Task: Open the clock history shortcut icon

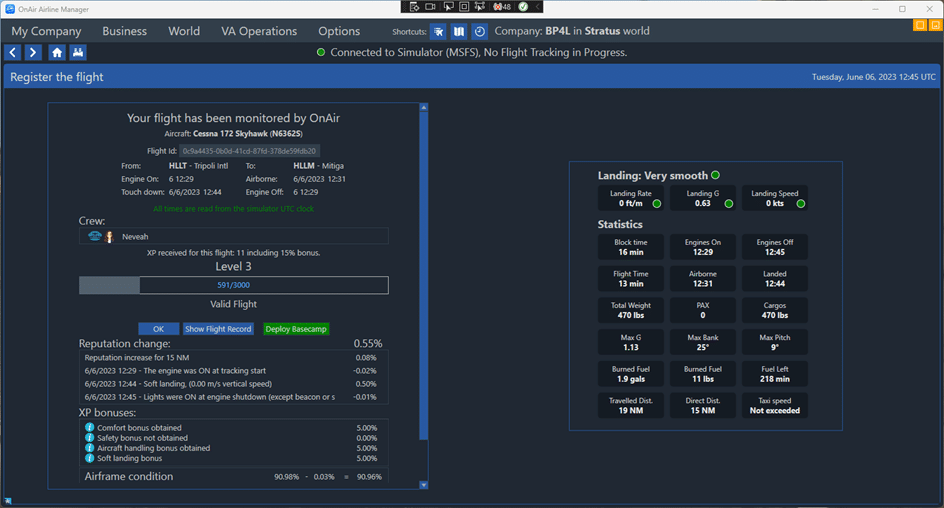Action: (x=480, y=32)
